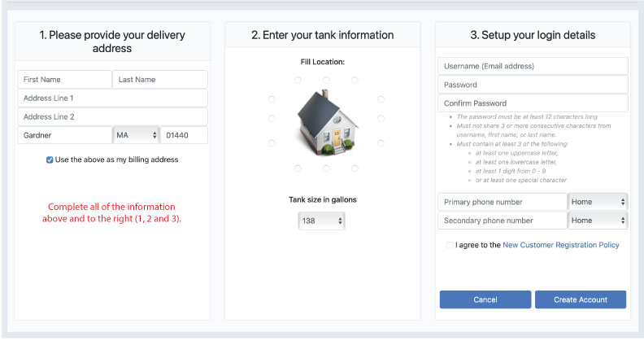Open the New Customer Registration Policy link
644x341 pixels.
pos(560,245)
